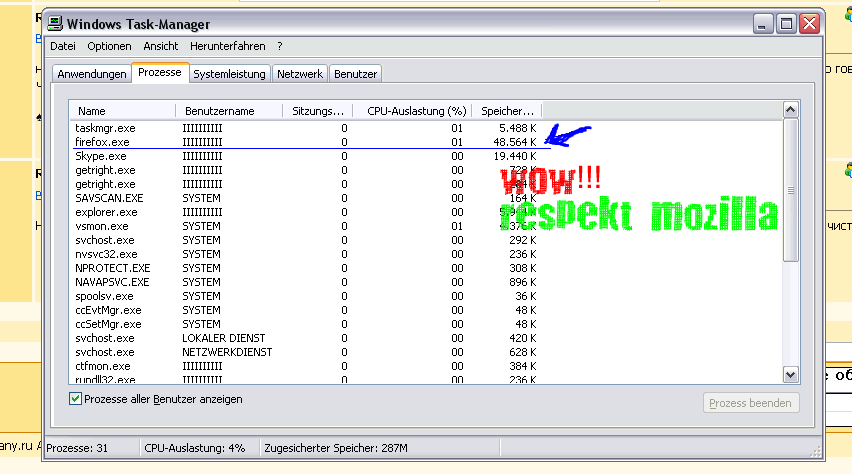
Task: Maximize the Task Manager window
Action: [x=786, y=22]
